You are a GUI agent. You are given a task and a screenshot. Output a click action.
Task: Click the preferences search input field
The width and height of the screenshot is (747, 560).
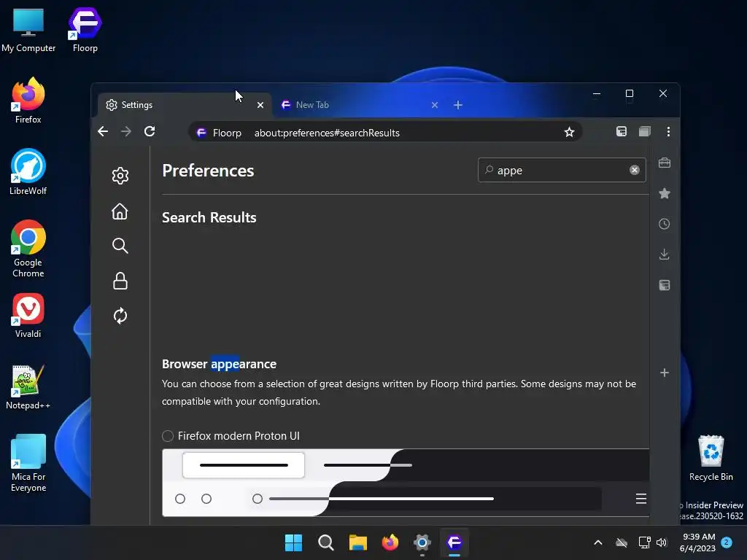(x=562, y=170)
